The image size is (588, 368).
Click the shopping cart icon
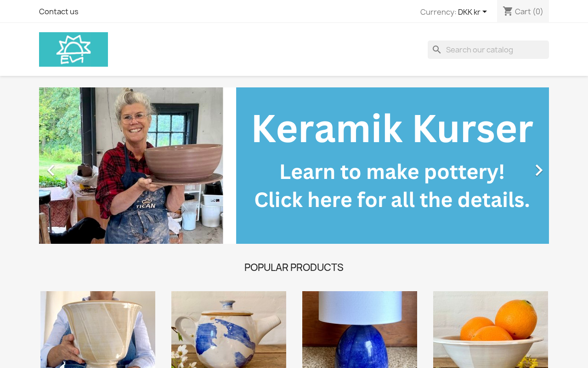pyautogui.click(x=508, y=11)
